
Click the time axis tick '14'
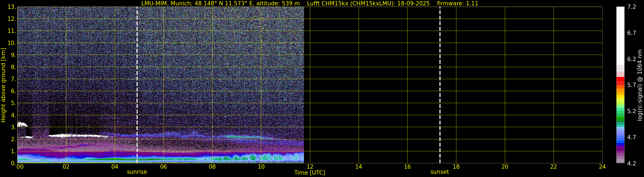[358, 167]
